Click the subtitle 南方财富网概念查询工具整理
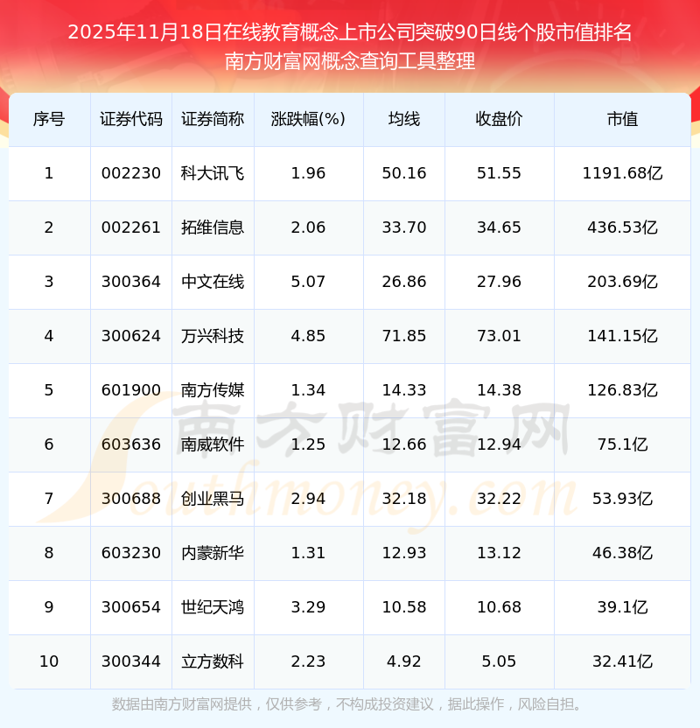Image resolution: width=700 pixels, height=728 pixels. point(349,61)
